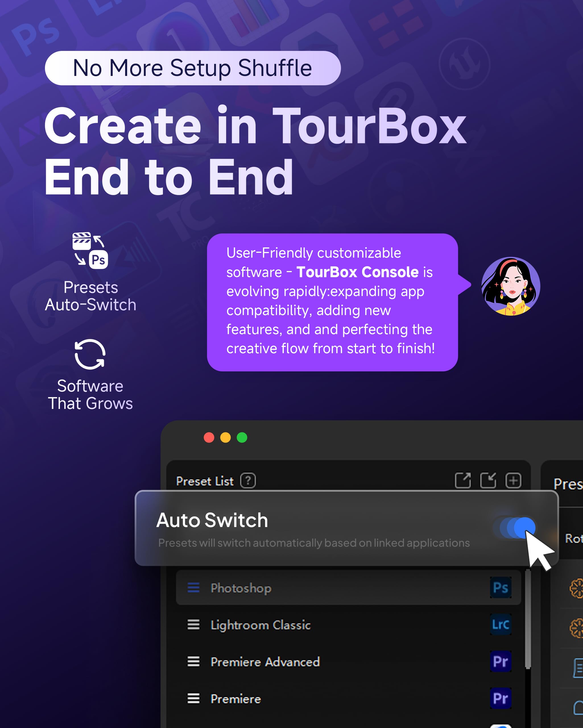Add a new preset with plus icon
Screen dimensions: 583x728
[513, 481]
